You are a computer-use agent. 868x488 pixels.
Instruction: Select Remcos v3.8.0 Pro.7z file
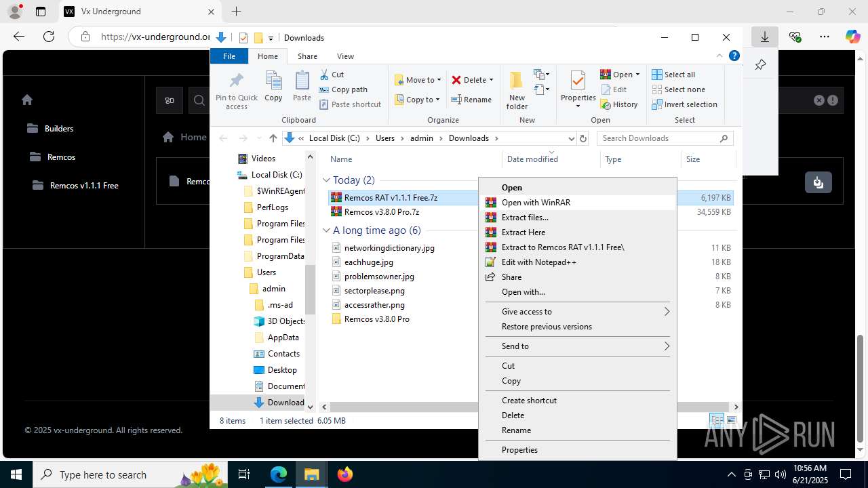pos(382,212)
